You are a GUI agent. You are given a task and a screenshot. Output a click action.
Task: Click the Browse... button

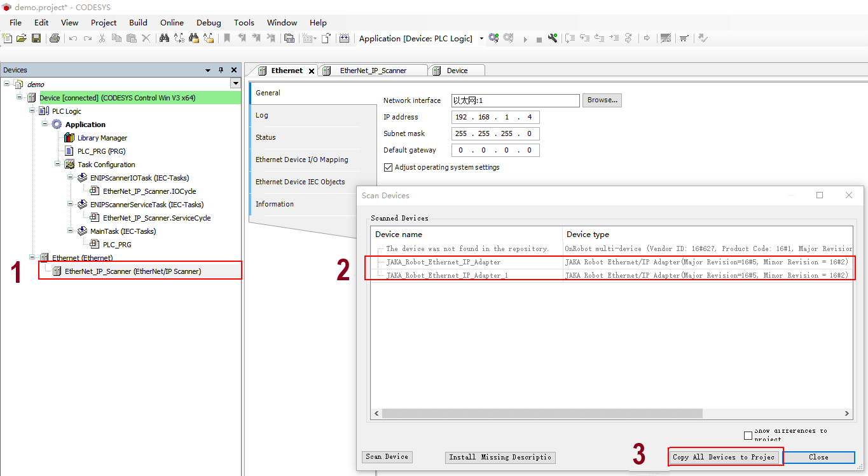(602, 100)
